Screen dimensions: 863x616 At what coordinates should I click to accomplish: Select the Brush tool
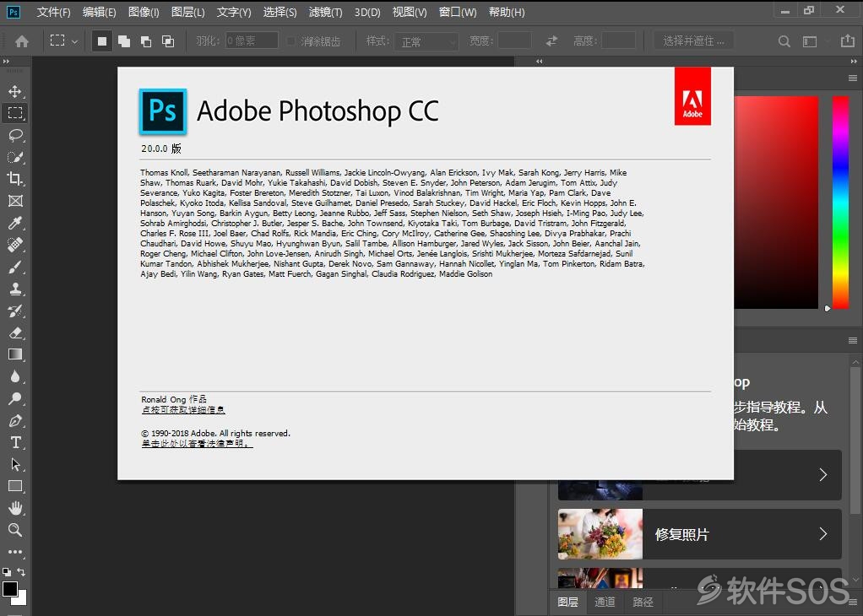pyautogui.click(x=15, y=267)
